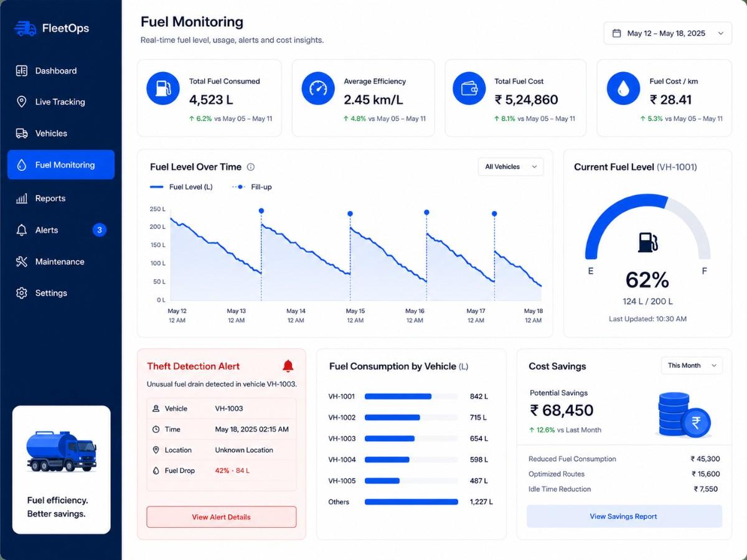747x560 pixels.
Task: Click the Maintenance tools icon
Action: (x=22, y=262)
